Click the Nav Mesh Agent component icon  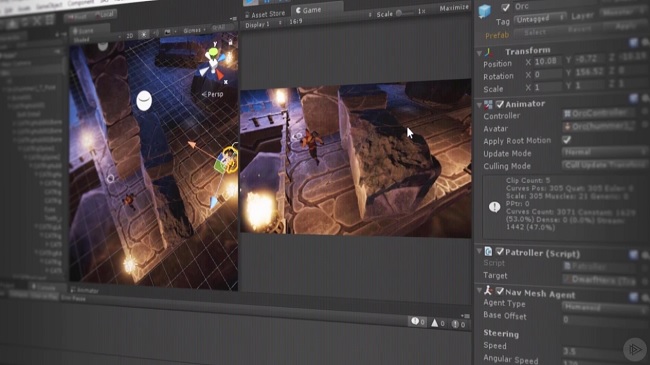click(488, 290)
